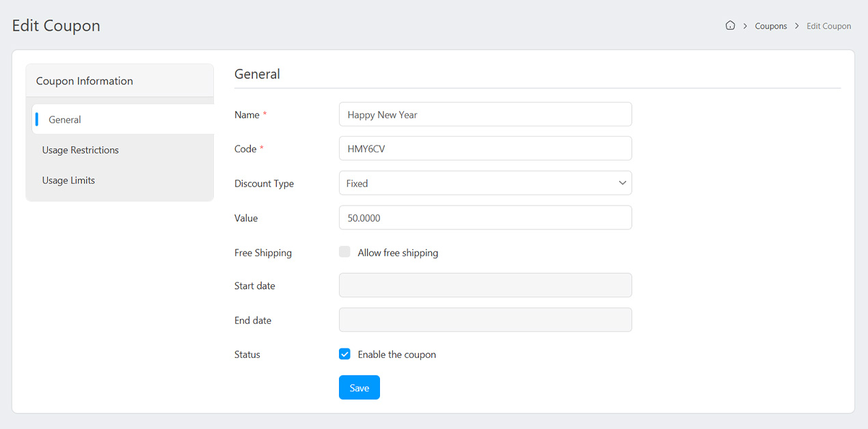The height and width of the screenshot is (429, 868).
Task: Click the Value field showing 50.0000
Action: tap(485, 218)
